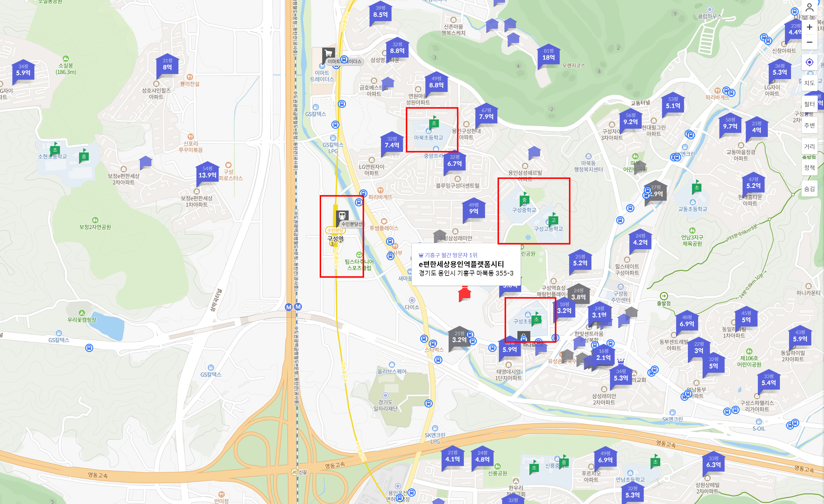Screen dimensions: 824x504
Task: Open the user profile icon
Action: pyautogui.click(x=809, y=7)
